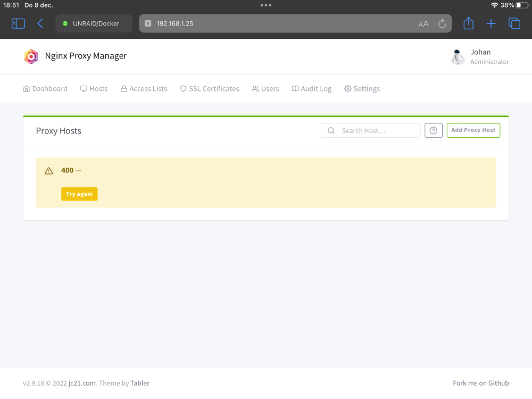Viewport: 532px width, 399px height.
Task: Click the 400 error warning triangle
Action: coord(49,171)
